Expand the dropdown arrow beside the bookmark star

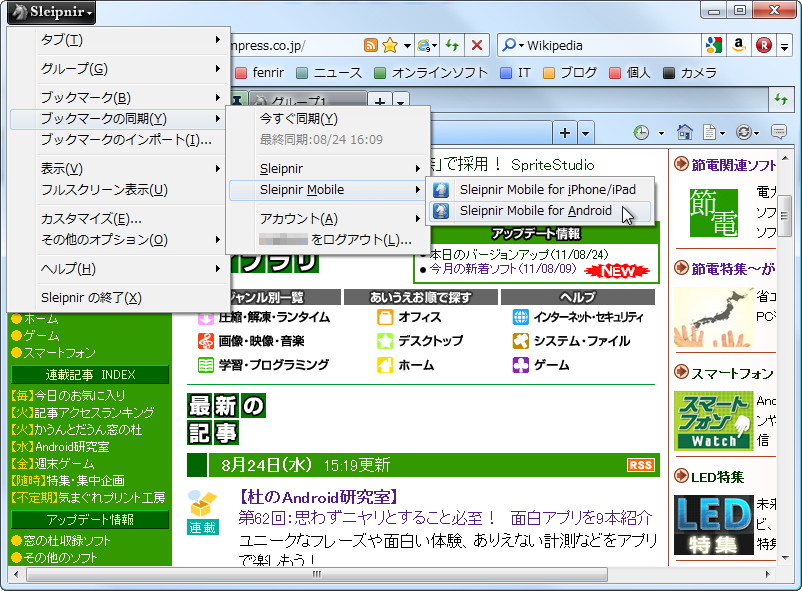coord(408,45)
